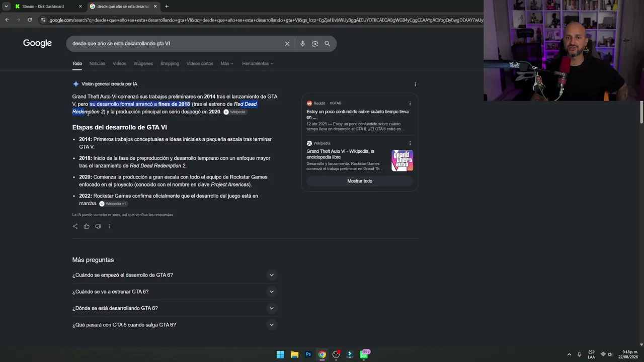Image resolution: width=644 pixels, height=362 pixels.
Task: Close the Google search results tab
Action: [x=155, y=7]
